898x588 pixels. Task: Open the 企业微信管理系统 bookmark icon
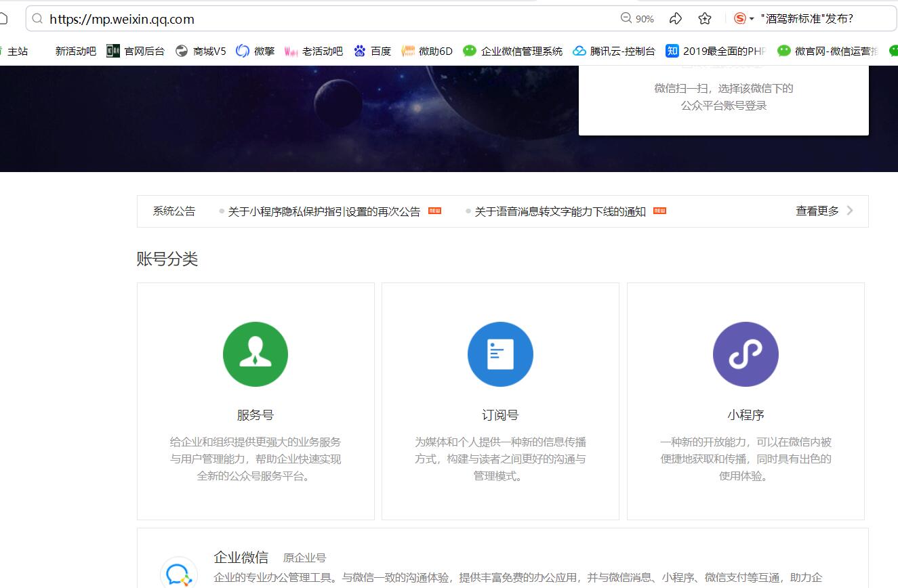pyautogui.click(x=470, y=51)
